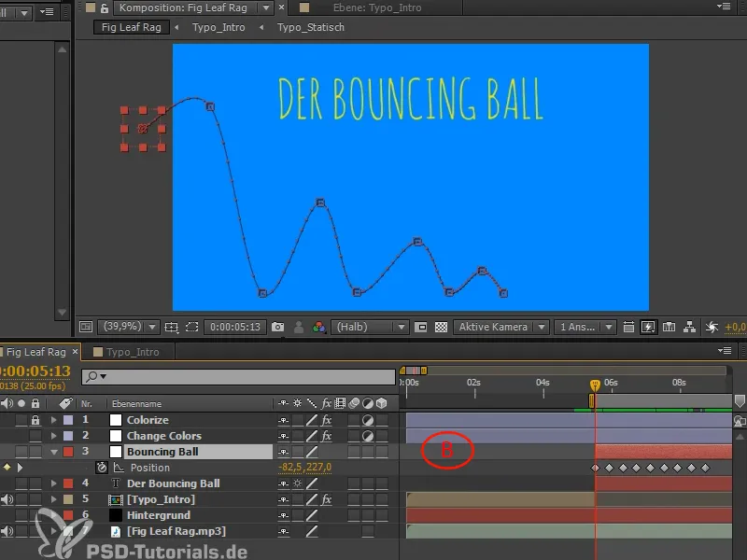747x560 pixels.
Task: Click the current-time indicator at 05:13
Action: click(x=595, y=385)
